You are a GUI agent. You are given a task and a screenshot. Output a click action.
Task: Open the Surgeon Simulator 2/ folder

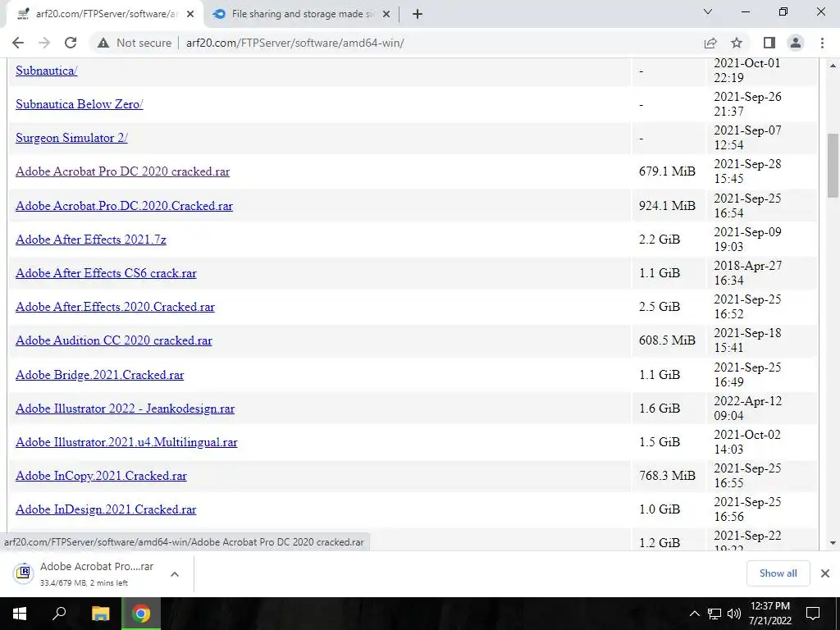click(72, 138)
